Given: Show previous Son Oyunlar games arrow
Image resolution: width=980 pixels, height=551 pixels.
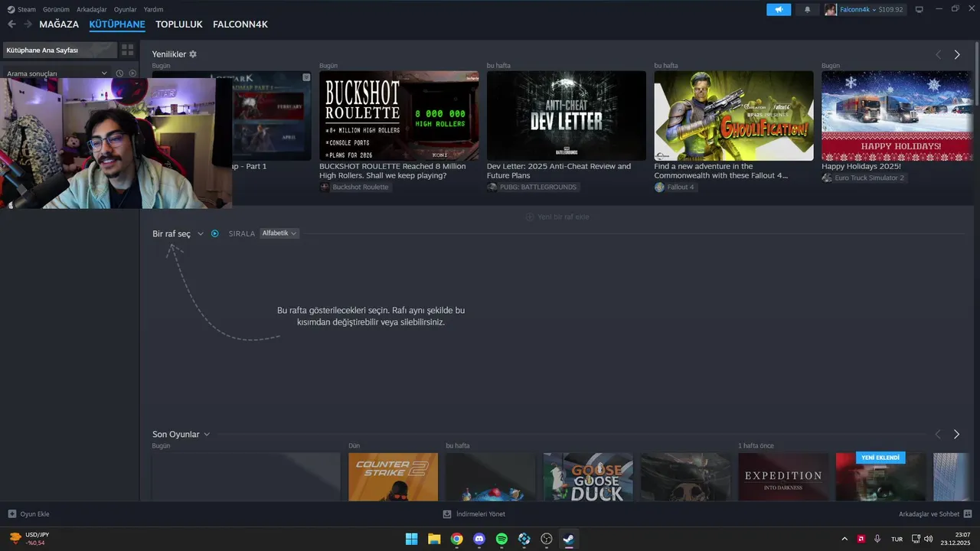Looking at the screenshot, I should [938, 434].
